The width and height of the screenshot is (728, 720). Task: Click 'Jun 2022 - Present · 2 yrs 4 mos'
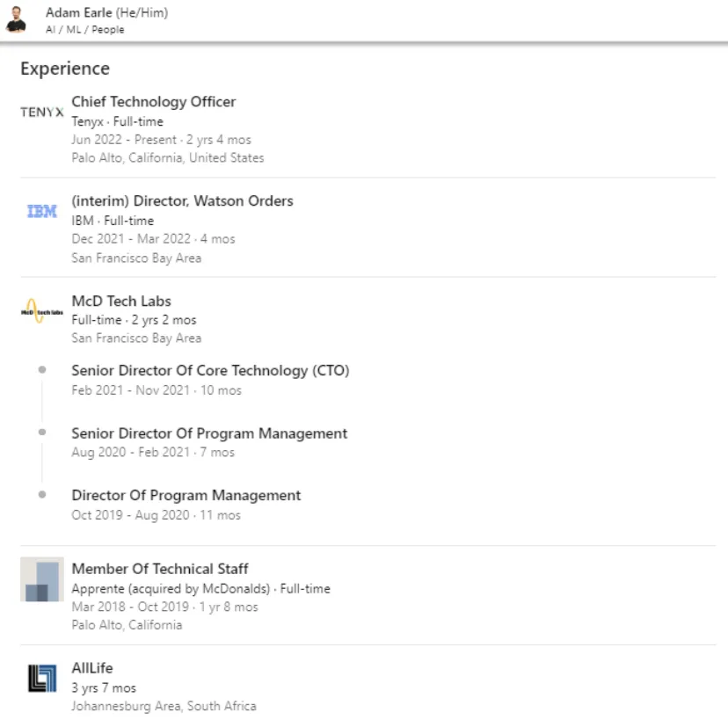[x=161, y=140]
